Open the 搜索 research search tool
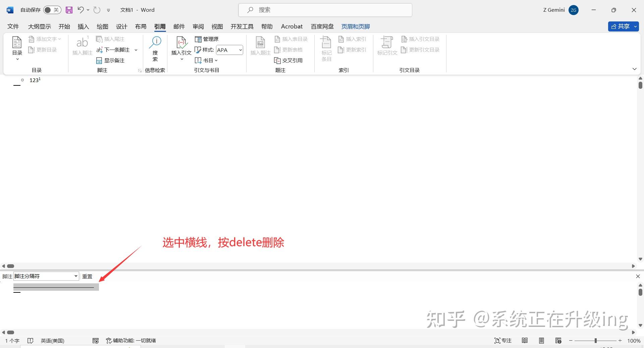Image resolution: width=644 pixels, height=348 pixels. (155, 49)
